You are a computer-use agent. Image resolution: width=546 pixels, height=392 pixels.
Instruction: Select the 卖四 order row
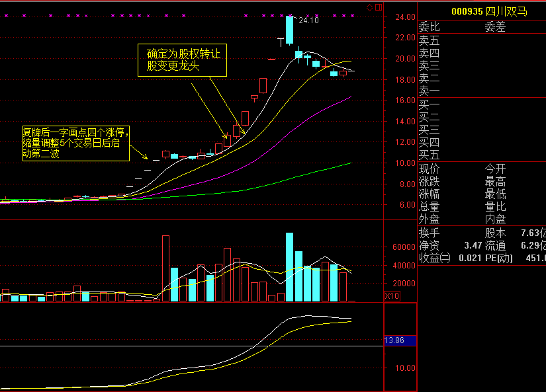coord(482,54)
